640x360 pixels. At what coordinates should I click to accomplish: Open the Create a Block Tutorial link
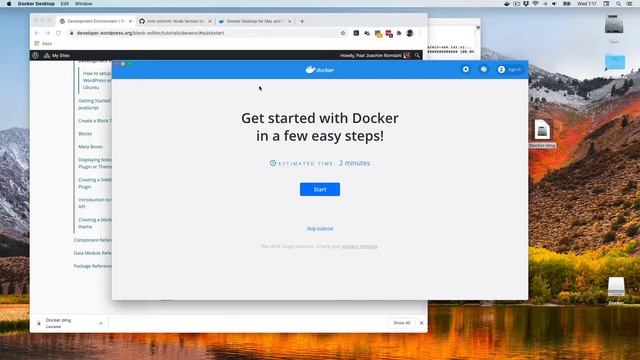(x=95, y=121)
